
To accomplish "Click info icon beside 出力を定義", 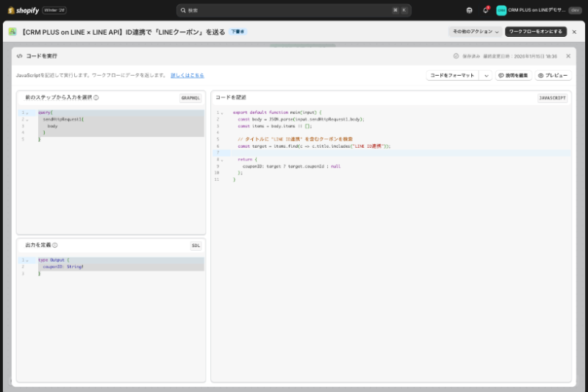I will pos(54,245).
